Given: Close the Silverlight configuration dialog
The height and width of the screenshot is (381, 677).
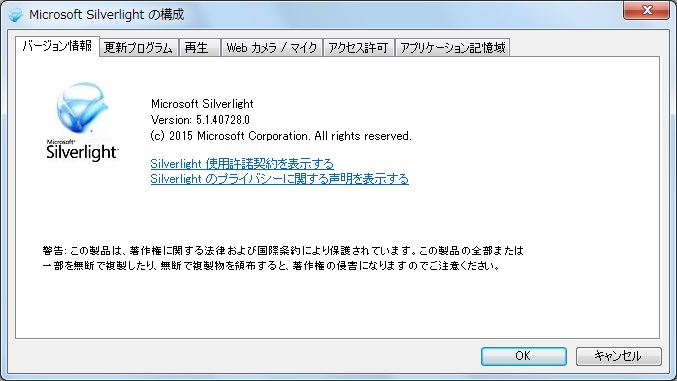Looking at the screenshot, I should (x=646, y=10).
